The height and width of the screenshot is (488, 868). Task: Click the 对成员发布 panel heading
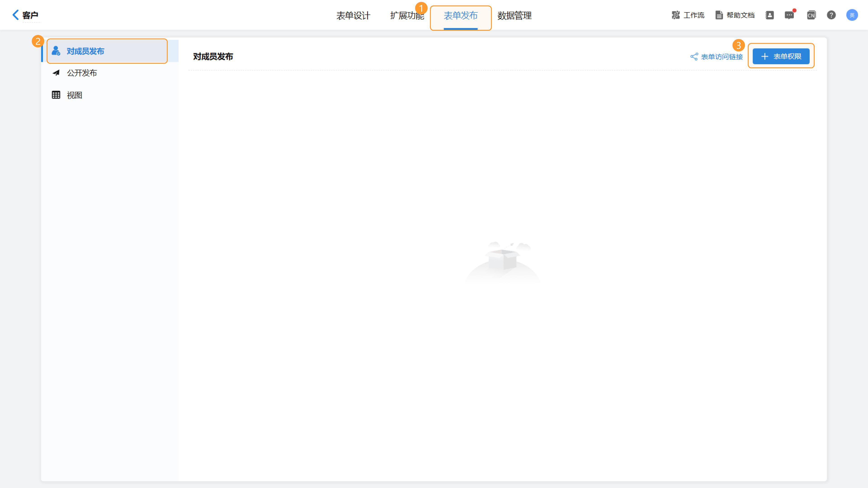pos(213,57)
